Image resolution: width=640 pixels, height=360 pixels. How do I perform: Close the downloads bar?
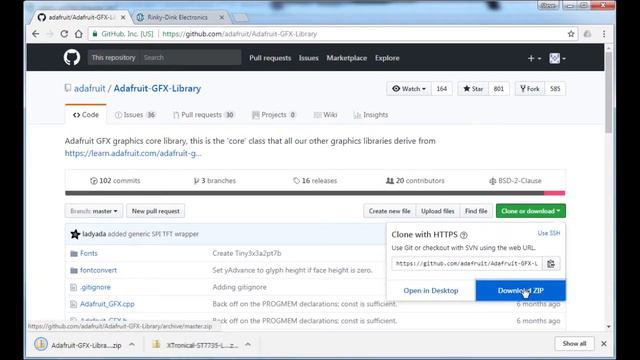604,344
